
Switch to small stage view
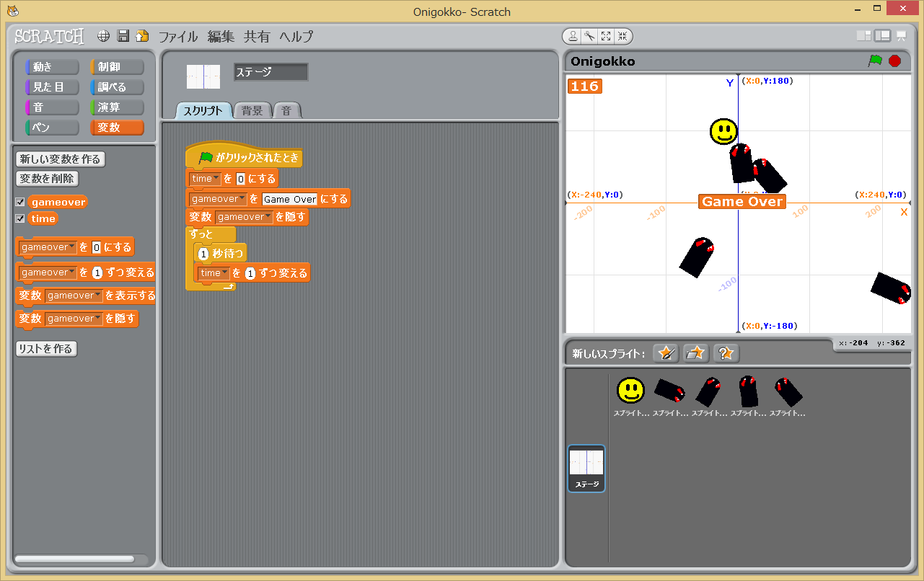863,36
